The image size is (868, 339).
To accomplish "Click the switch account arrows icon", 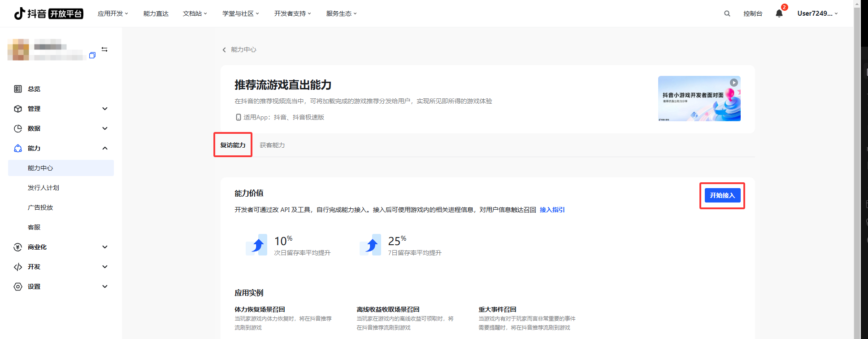I will coord(104,49).
